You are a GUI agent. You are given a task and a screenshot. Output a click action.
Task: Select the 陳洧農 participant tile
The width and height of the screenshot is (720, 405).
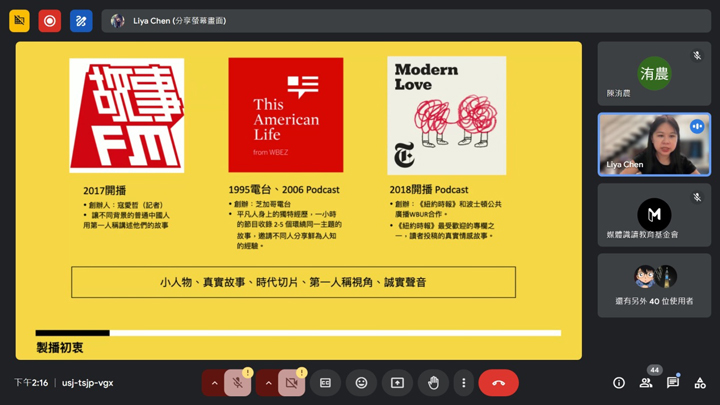point(654,73)
